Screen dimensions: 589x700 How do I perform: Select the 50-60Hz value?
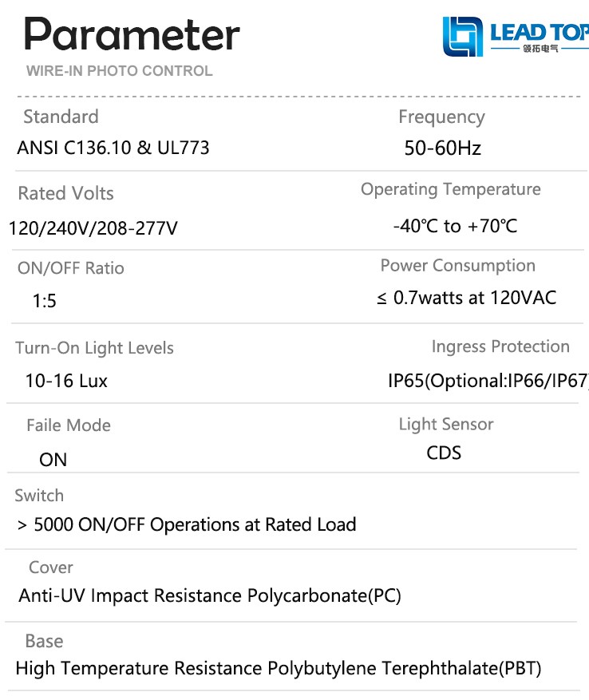pos(442,148)
